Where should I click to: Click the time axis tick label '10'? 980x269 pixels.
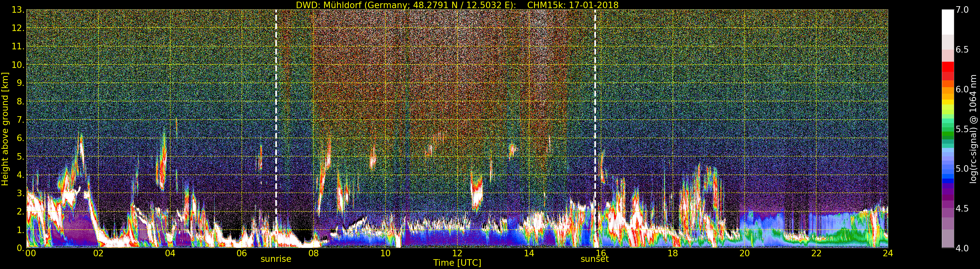pos(385,253)
